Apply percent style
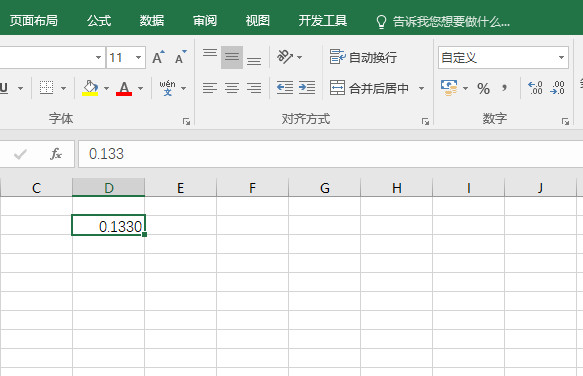Screen dimensions: 583x376 [483, 88]
